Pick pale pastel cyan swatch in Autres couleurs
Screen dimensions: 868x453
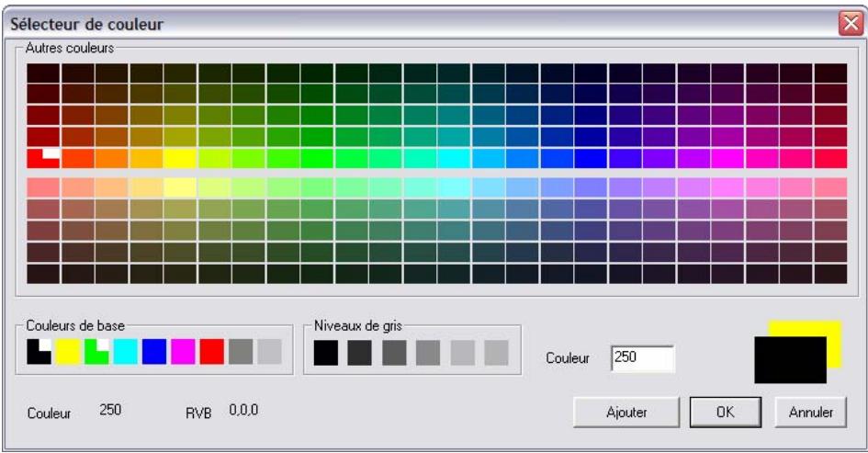[454, 187]
